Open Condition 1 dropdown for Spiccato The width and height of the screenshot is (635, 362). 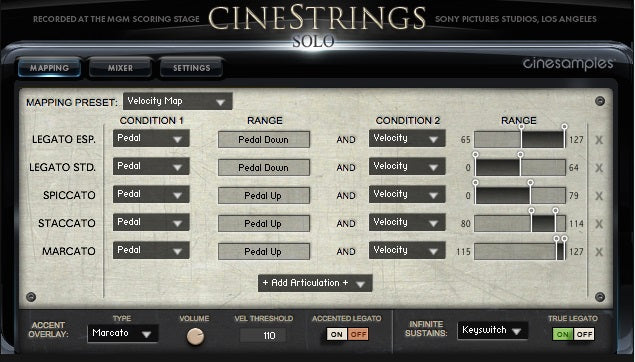tap(151, 194)
